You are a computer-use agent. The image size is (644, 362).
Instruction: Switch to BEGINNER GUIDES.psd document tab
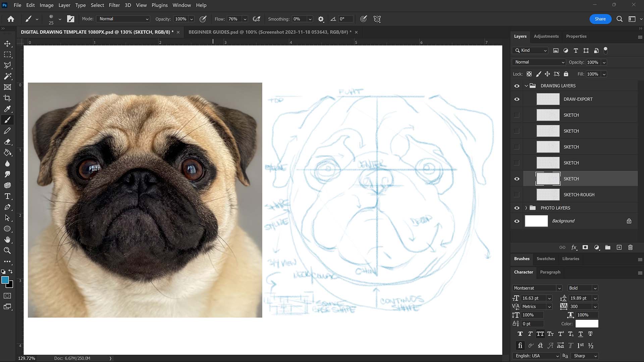tap(270, 32)
